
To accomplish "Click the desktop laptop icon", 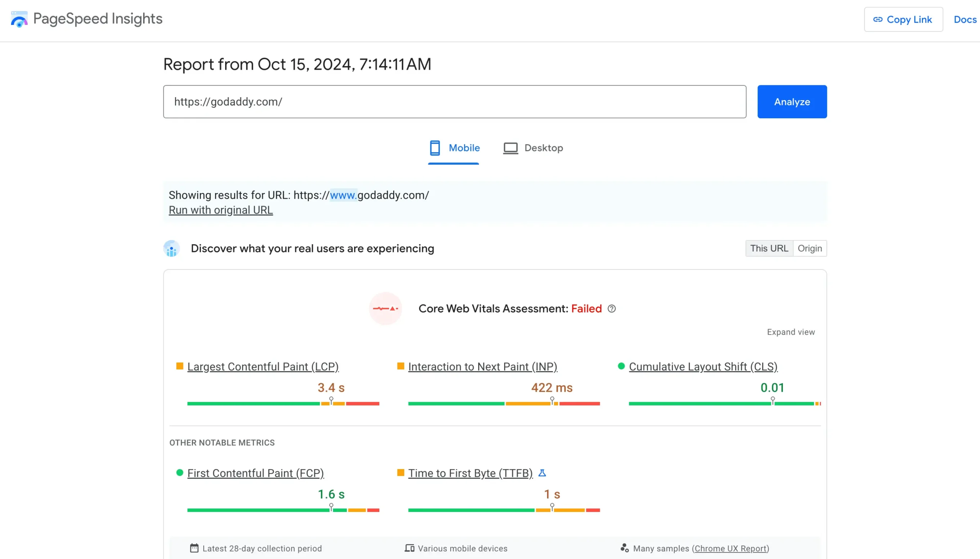I will pyautogui.click(x=511, y=148).
